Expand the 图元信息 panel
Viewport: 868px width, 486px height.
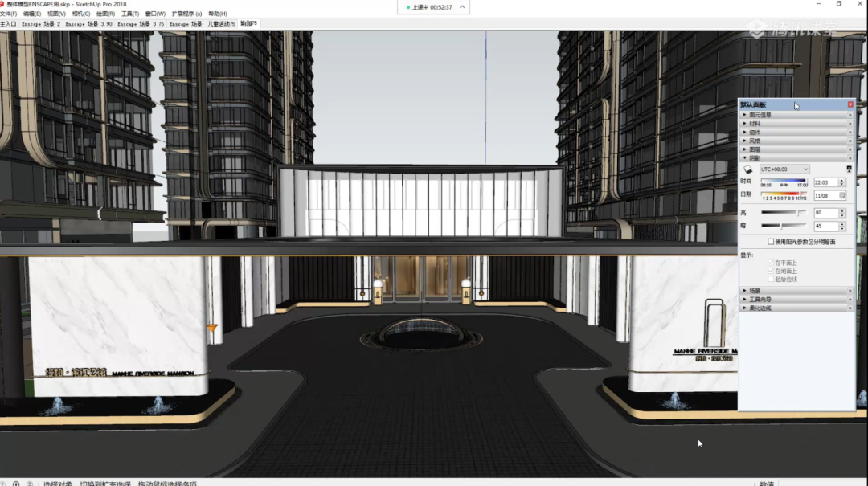(x=744, y=115)
